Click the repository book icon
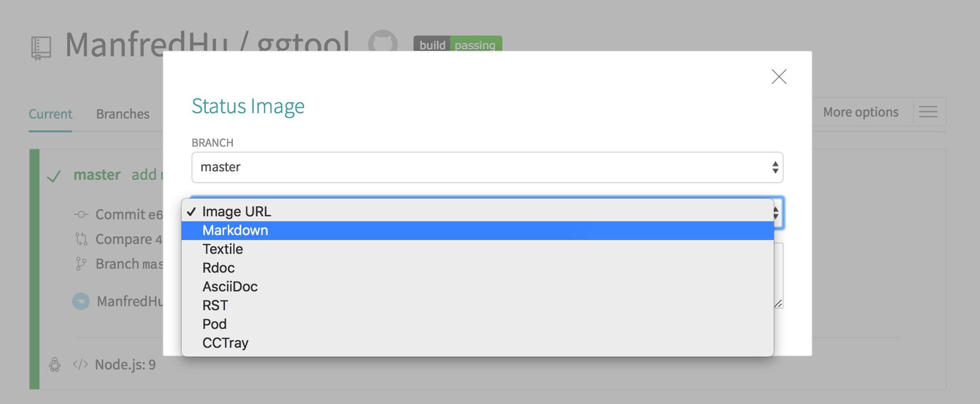The width and height of the screenshot is (980, 404). point(41,48)
